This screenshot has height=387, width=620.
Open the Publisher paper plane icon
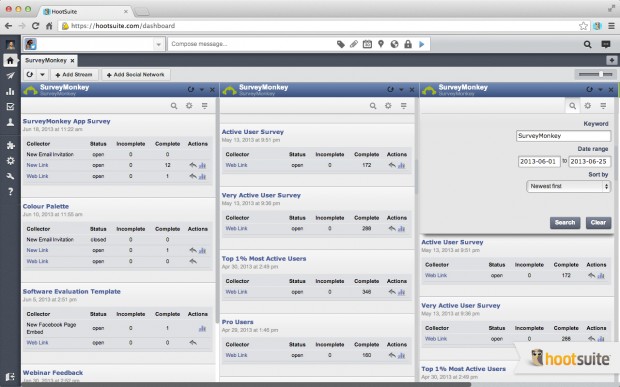coord(10,76)
